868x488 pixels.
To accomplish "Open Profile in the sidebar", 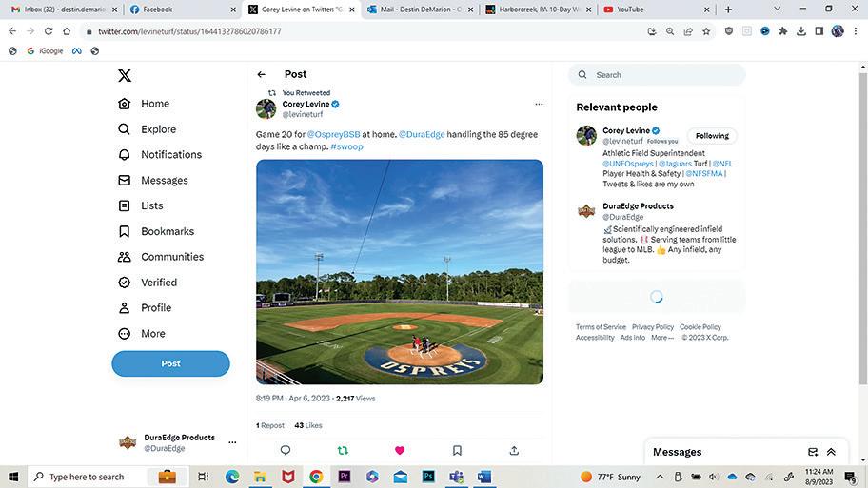I will pos(145,307).
